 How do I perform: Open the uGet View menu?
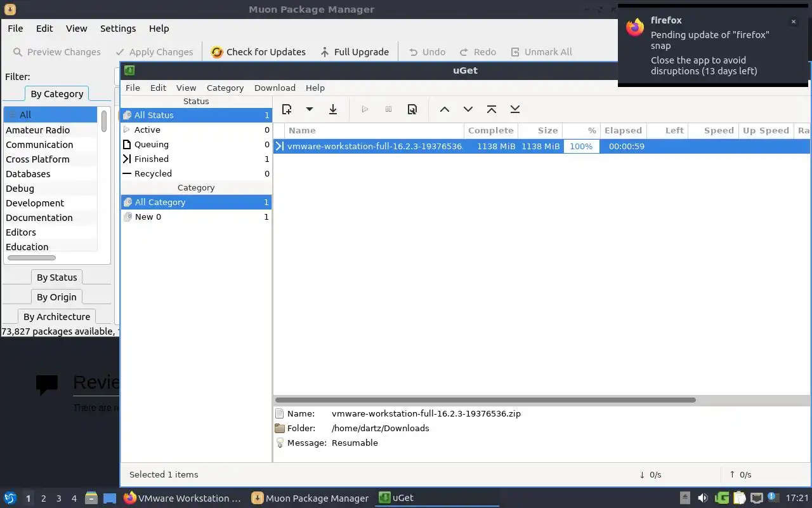pyautogui.click(x=186, y=88)
